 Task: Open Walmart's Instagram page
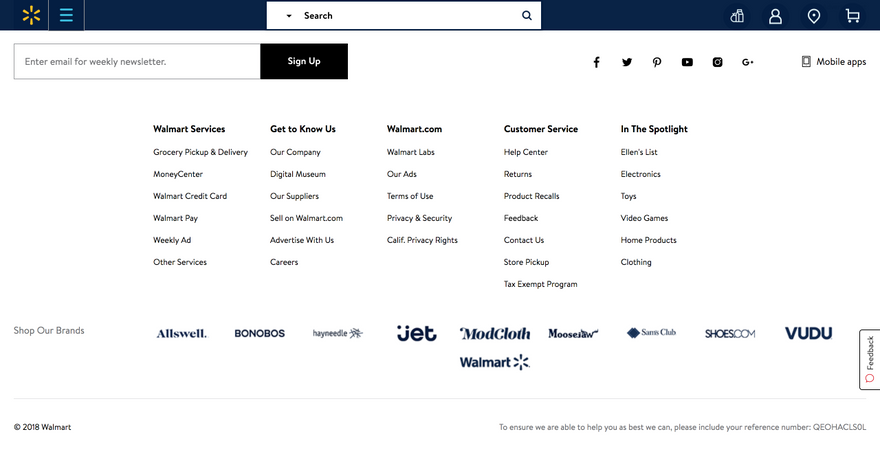(717, 62)
